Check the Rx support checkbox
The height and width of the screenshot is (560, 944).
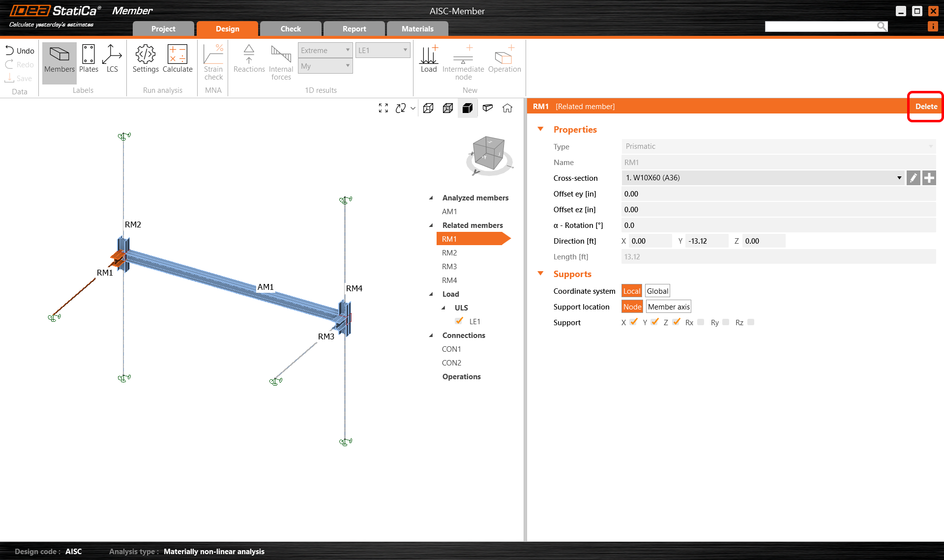(700, 322)
